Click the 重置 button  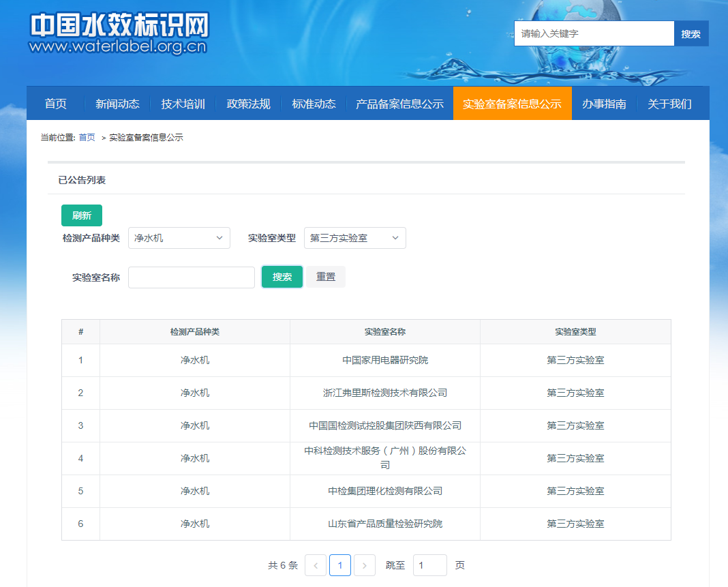(x=326, y=277)
